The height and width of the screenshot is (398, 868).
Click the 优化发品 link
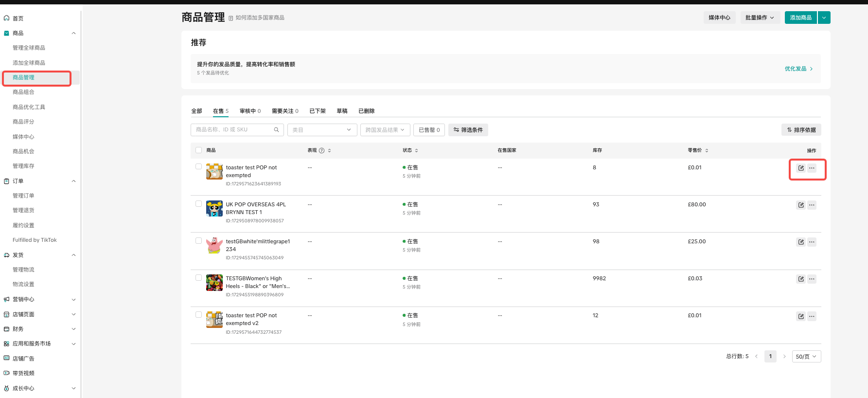(798, 69)
